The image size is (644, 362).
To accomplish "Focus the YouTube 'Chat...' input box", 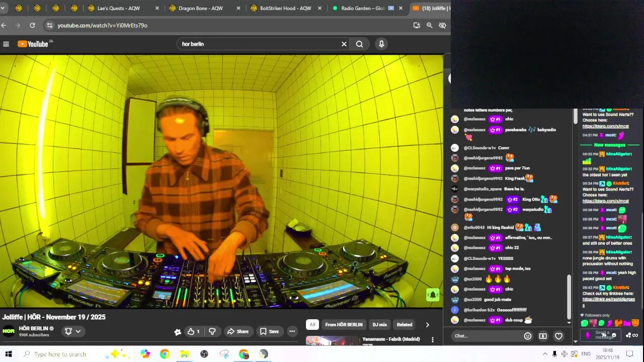I will click(x=486, y=336).
